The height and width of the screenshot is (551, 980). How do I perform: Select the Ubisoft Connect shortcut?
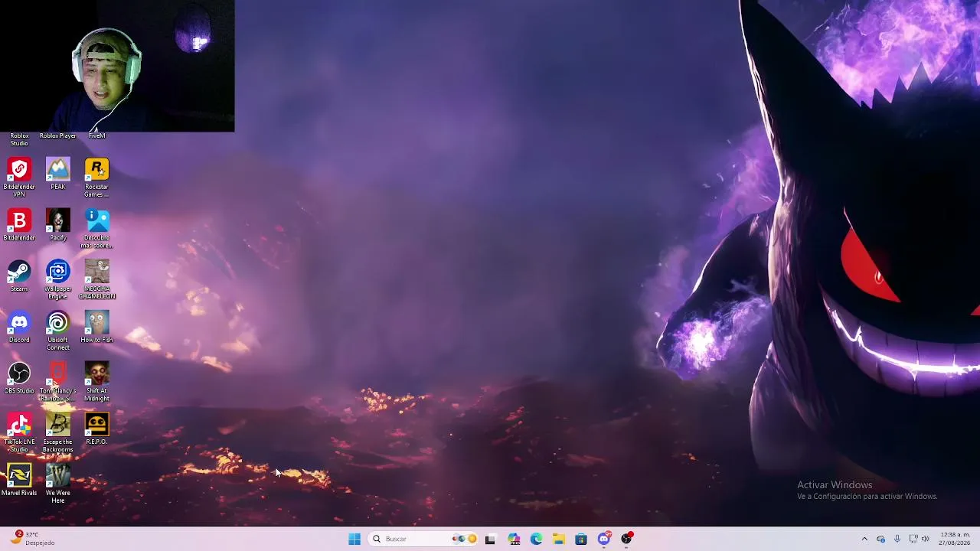57,331
